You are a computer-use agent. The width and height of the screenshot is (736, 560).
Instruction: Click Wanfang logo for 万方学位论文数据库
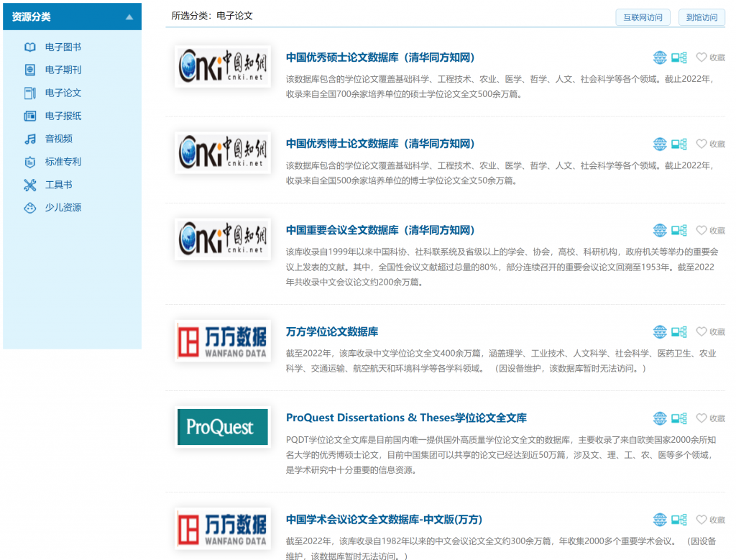point(223,341)
